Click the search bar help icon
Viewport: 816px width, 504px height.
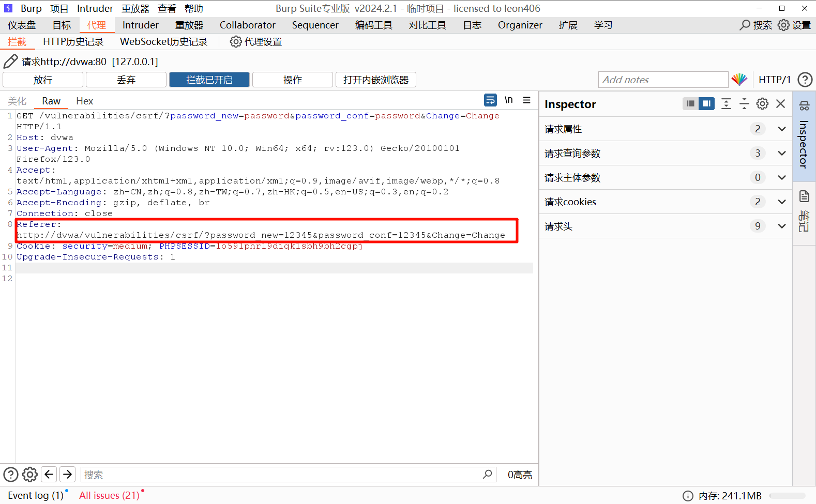coord(11,474)
